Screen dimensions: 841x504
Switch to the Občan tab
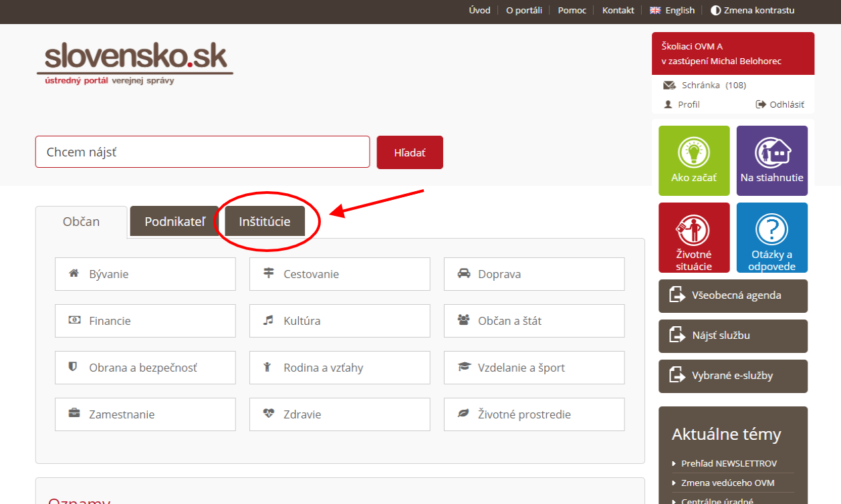pyautogui.click(x=81, y=222)
